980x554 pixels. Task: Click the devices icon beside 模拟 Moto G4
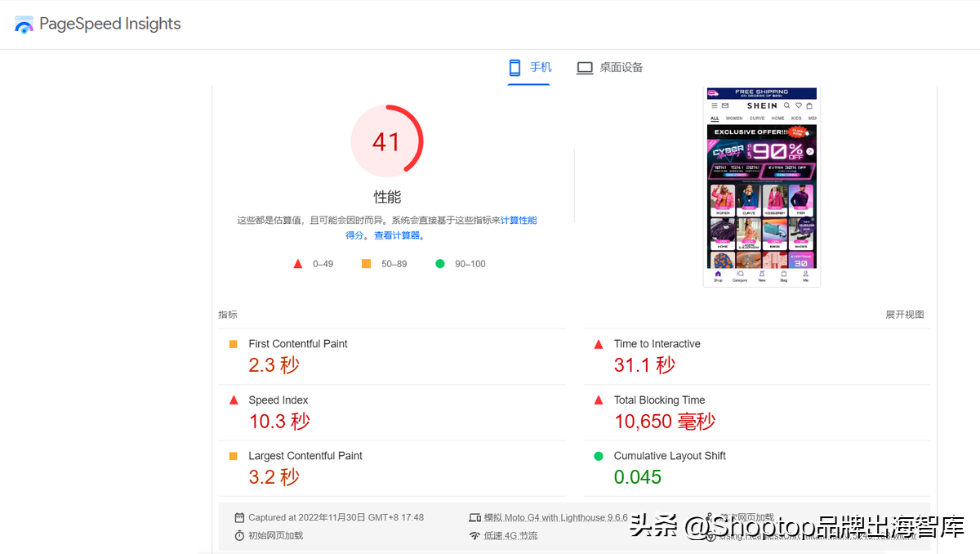(x=474, y=517)
